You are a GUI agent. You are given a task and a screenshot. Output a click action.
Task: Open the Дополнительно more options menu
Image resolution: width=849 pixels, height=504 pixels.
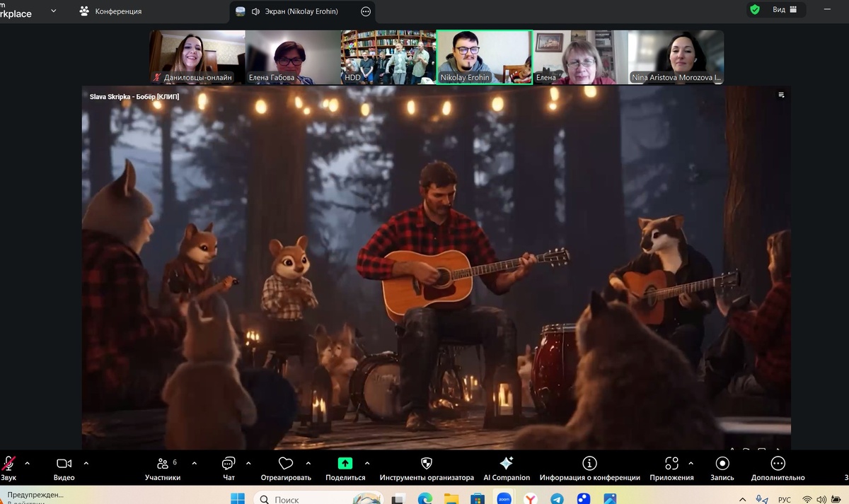[778, 468]
